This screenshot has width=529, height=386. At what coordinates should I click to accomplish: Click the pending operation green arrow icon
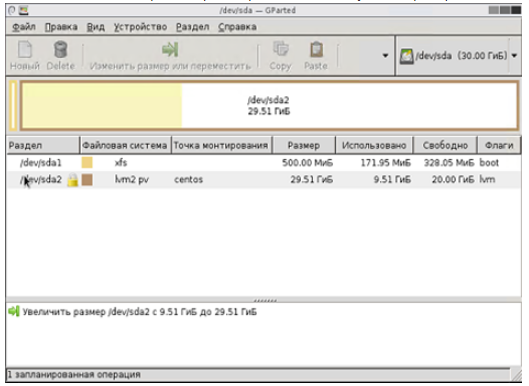tap(14, 311)
